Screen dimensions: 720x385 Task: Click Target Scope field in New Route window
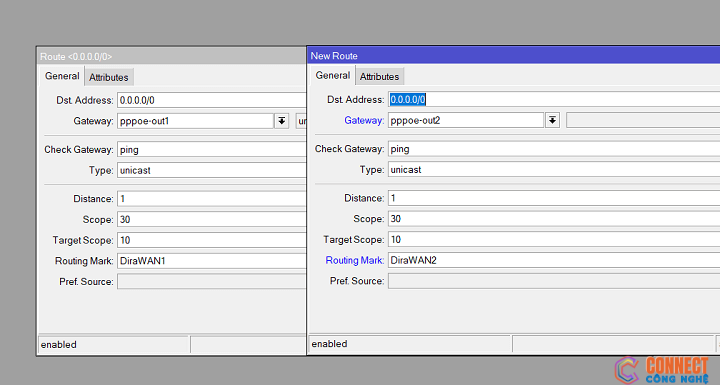click(x=554, y=239)
